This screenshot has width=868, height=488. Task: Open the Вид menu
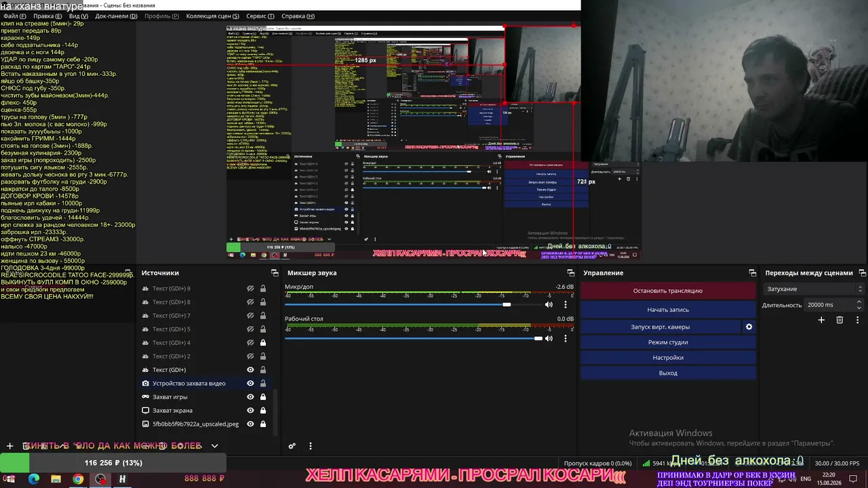79,16
